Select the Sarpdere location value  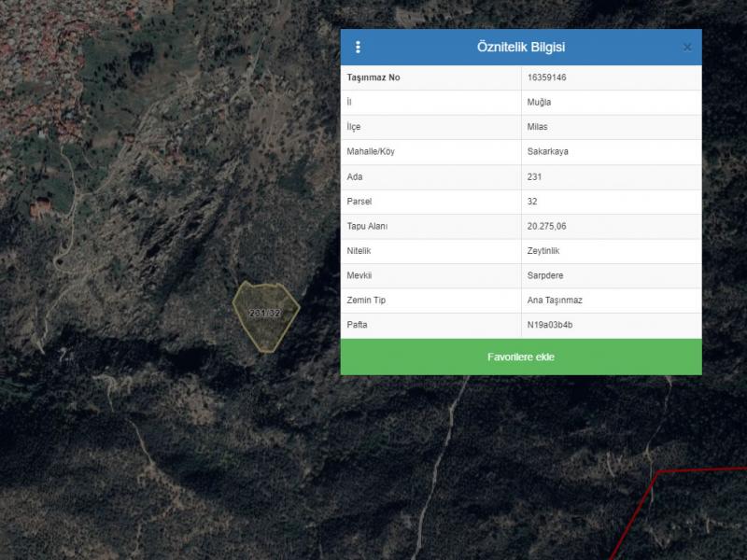pos(546,275)
